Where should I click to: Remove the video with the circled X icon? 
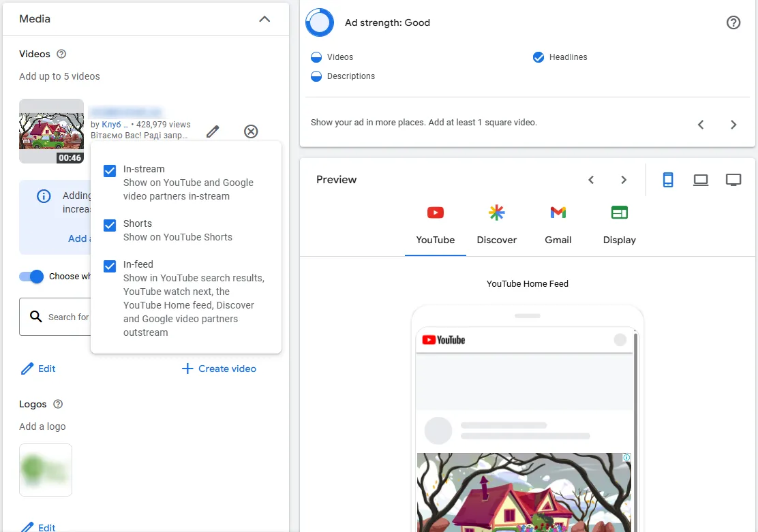[x=251, y=131]
